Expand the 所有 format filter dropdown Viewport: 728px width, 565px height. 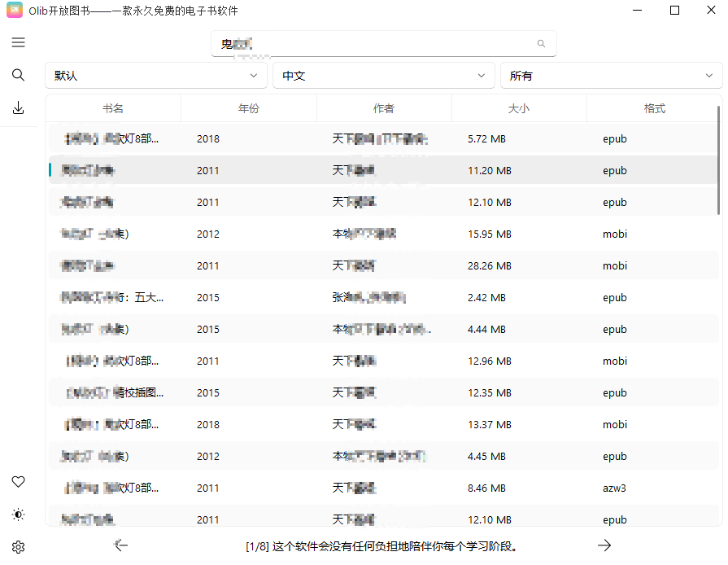611,74
